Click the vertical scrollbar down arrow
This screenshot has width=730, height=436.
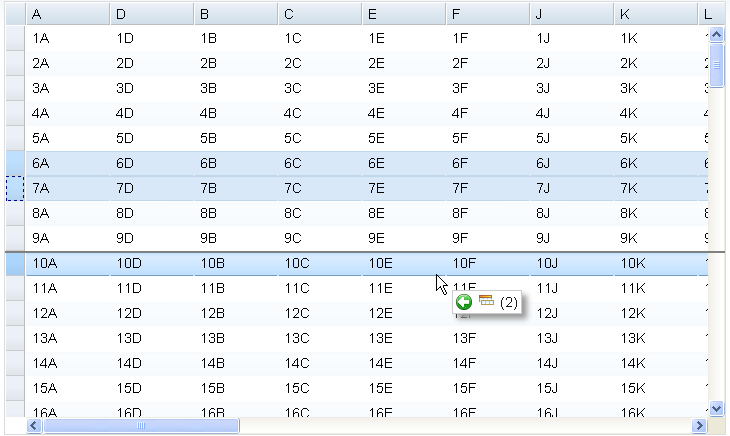pyautogui.click(x=716, y=409)
